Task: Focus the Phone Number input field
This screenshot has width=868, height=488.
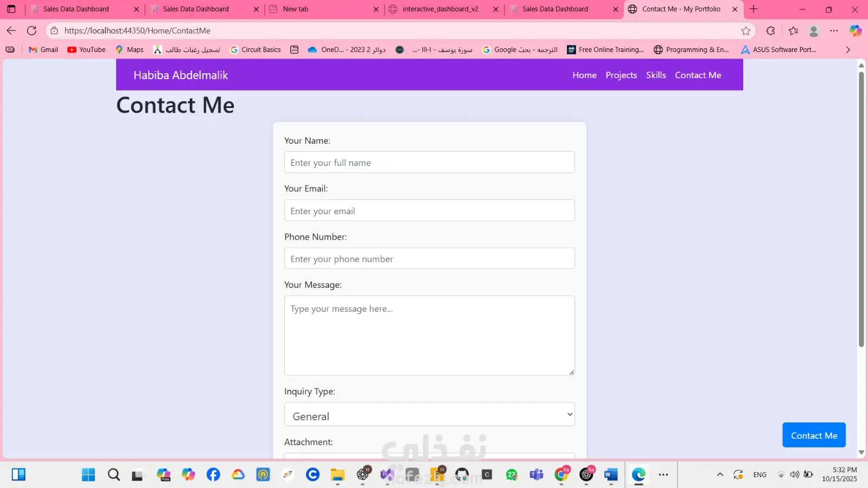Action: pyautogui.click(x=430, y=259)
